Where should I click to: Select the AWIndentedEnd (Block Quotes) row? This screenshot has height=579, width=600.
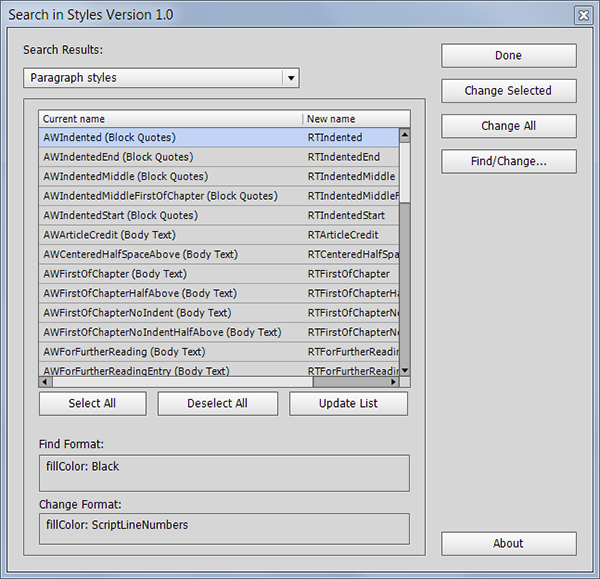(219, 157)
